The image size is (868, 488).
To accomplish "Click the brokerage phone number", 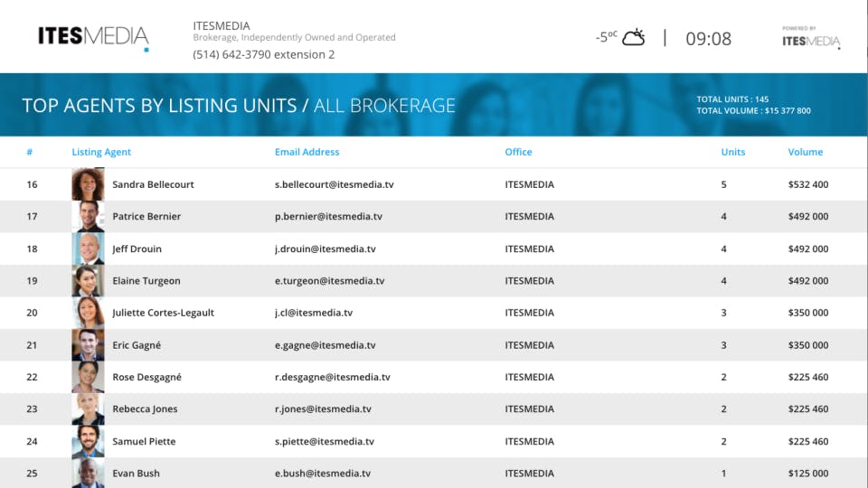I will 263,54.
